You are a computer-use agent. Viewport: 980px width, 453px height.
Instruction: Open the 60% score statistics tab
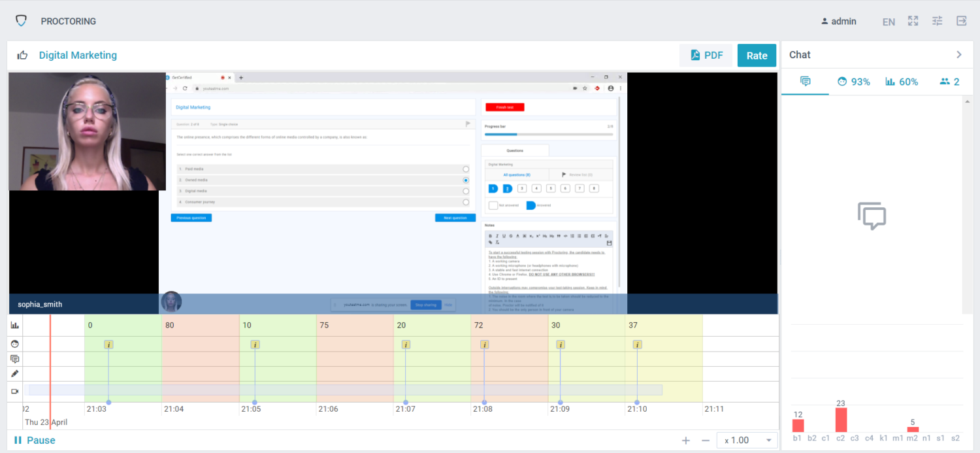pyautogui.click(x=902, y=82)
